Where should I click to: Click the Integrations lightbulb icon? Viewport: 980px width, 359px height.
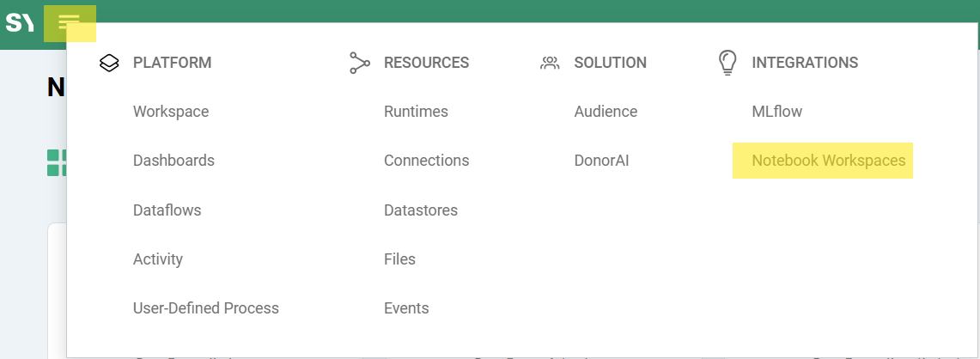[x=727, y=63]
